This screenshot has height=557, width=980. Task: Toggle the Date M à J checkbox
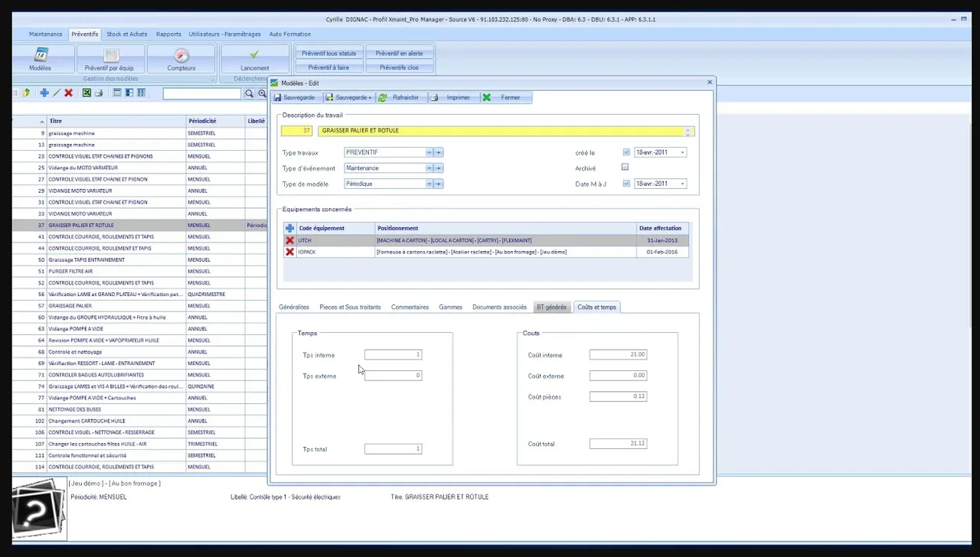626,184
